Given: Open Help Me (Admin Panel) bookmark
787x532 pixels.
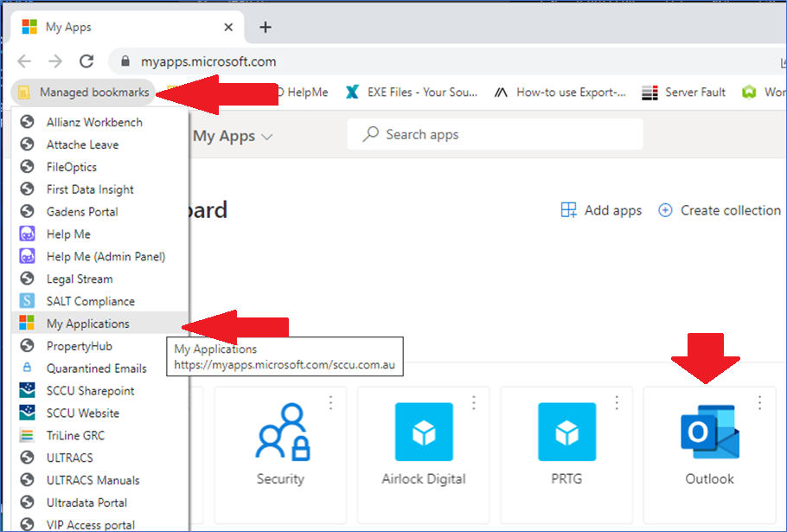Looking at the screenshot, I should [x=99, y=256].
